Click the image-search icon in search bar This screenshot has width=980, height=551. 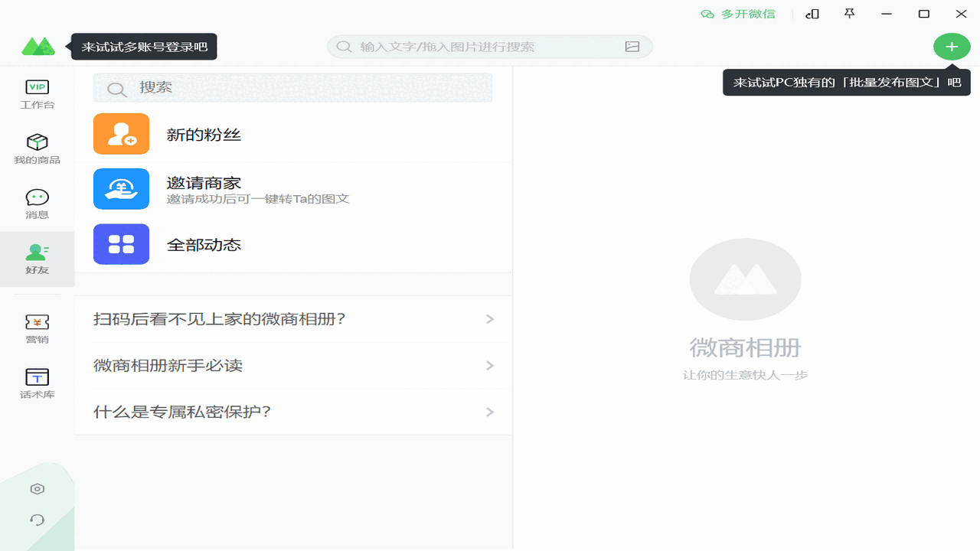click(631, 46)
